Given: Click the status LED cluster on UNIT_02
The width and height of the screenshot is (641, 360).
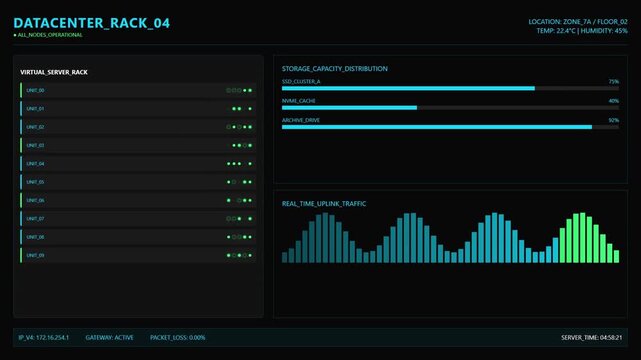Looking at the screenshot, I should click(x=239, y=127).
